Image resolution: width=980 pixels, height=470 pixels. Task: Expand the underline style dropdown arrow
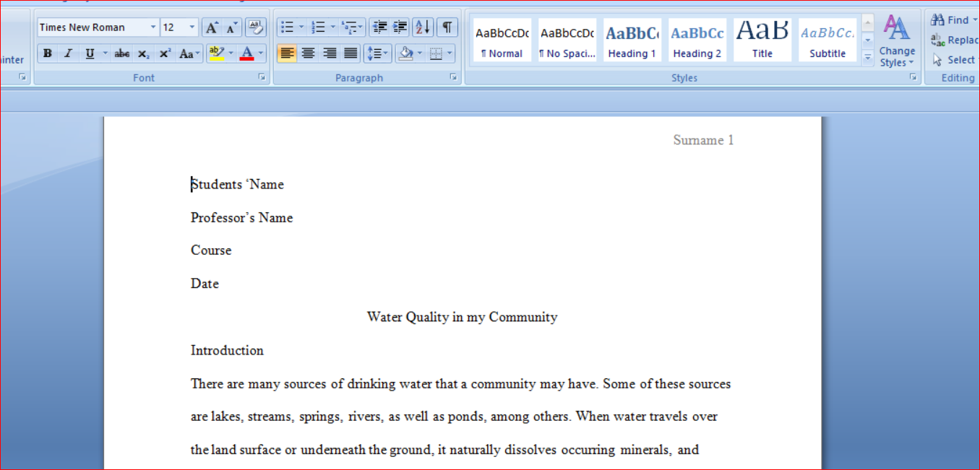(x=105, y=53)
